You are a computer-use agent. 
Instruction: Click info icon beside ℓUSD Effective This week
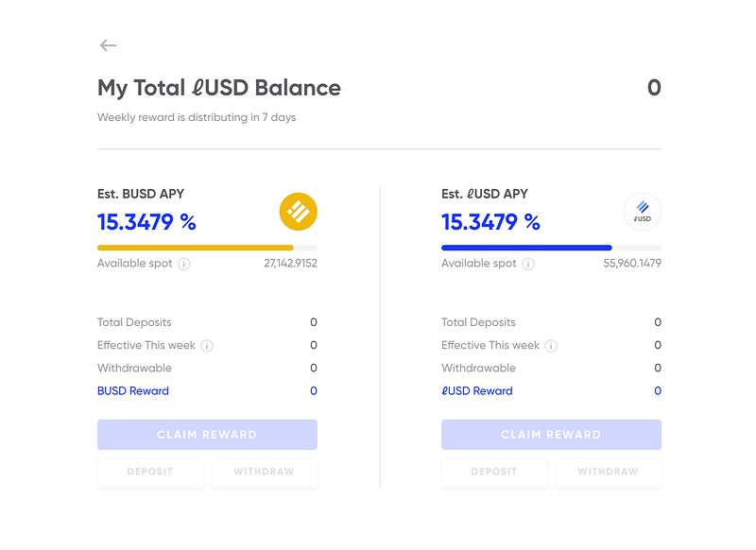point(551,346)
